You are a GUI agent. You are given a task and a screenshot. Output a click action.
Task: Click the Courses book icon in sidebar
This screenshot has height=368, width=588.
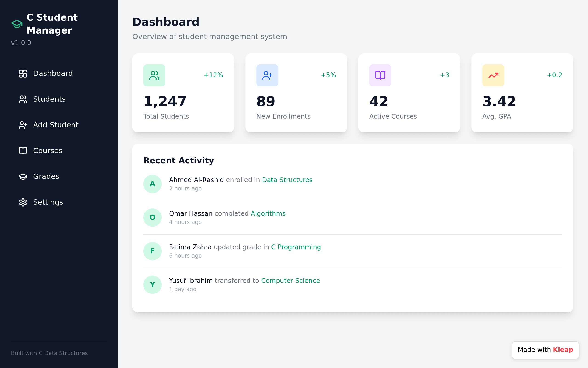click(23, 151)
